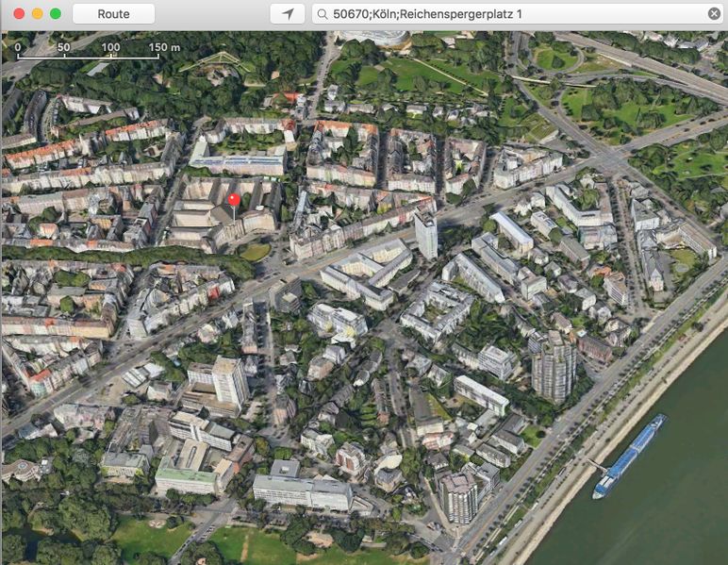Viewport: 728px width, 565px height.
Task: Click the white high-rise right of the pin
Action: click(x=426, y=236)
